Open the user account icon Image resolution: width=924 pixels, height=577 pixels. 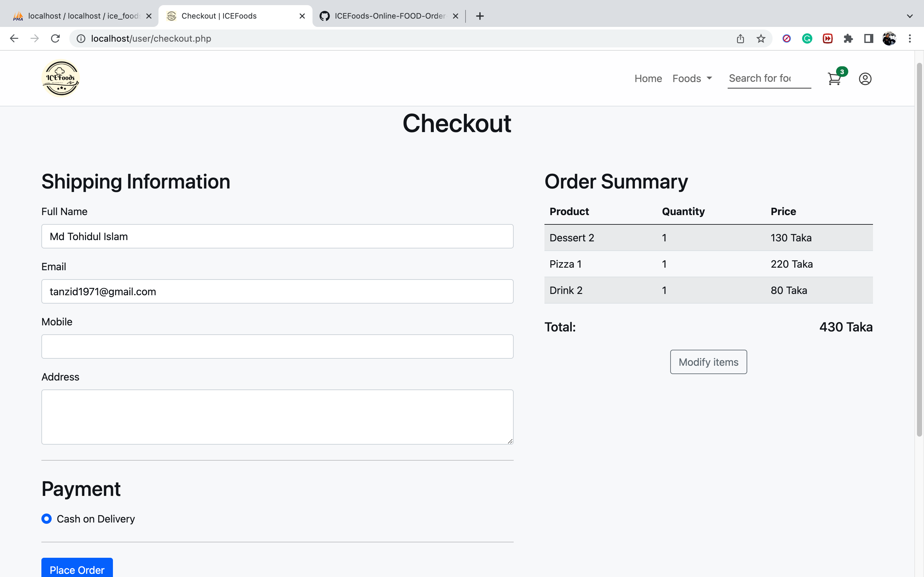pyautogui.click(x=864, y=79)
